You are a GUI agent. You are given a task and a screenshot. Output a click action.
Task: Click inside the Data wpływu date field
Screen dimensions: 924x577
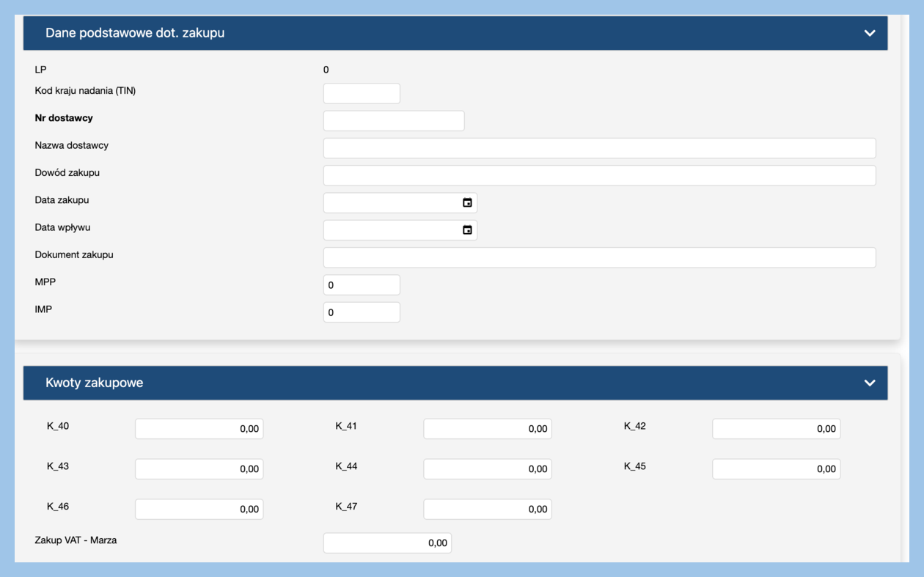click(389, 230)
